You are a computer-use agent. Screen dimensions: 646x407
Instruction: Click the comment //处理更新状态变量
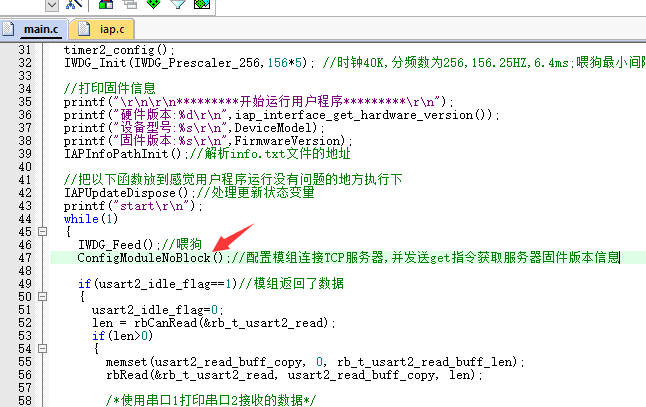pyautogui.click(x=255, y=192)
